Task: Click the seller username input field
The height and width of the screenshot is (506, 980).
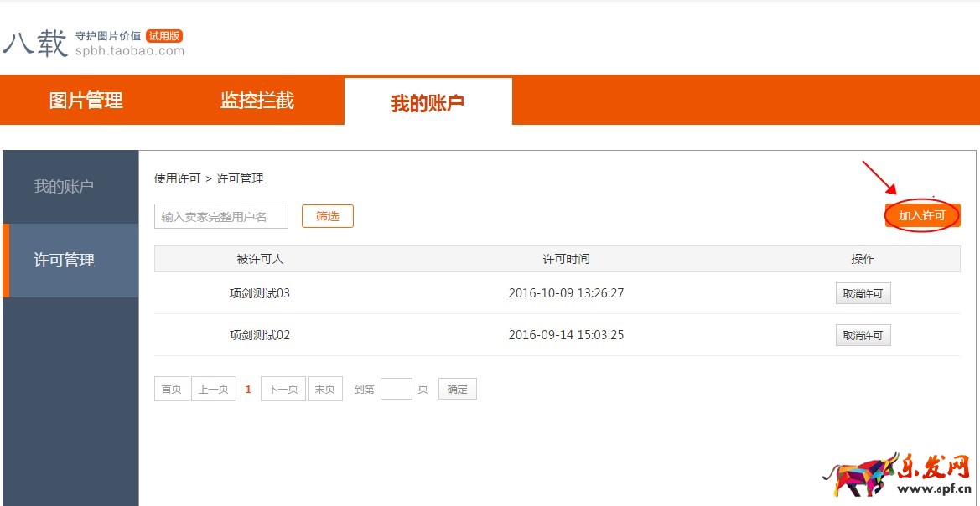Action: pyautogui.click(x=220, y=215)
